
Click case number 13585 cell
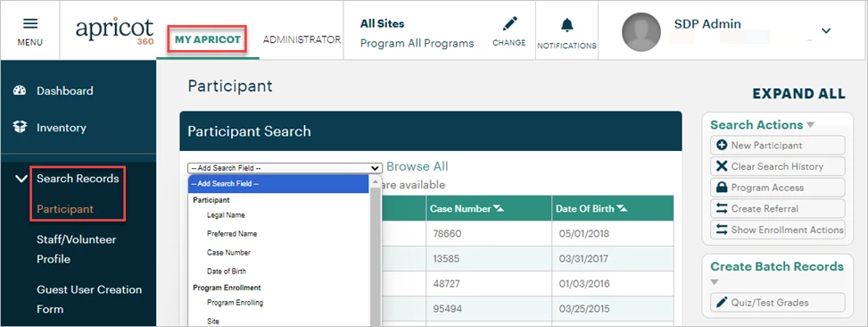[488, 259]
